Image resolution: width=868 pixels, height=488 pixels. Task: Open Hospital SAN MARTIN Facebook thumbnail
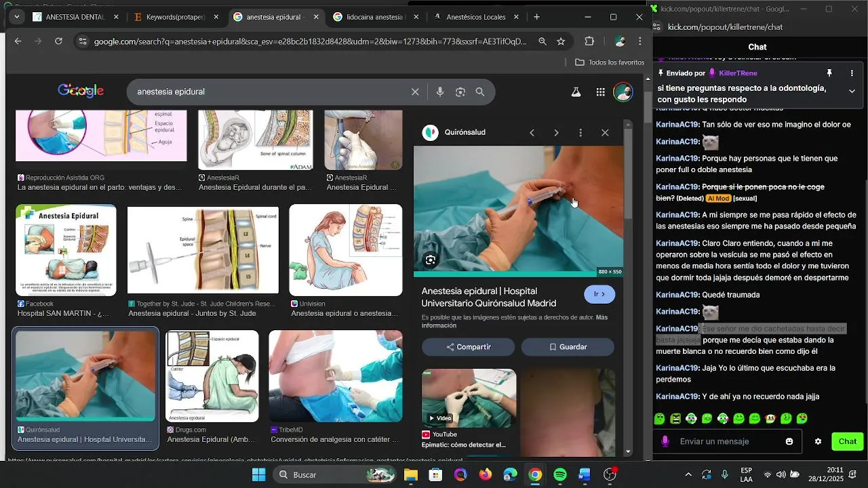[66, 251]
